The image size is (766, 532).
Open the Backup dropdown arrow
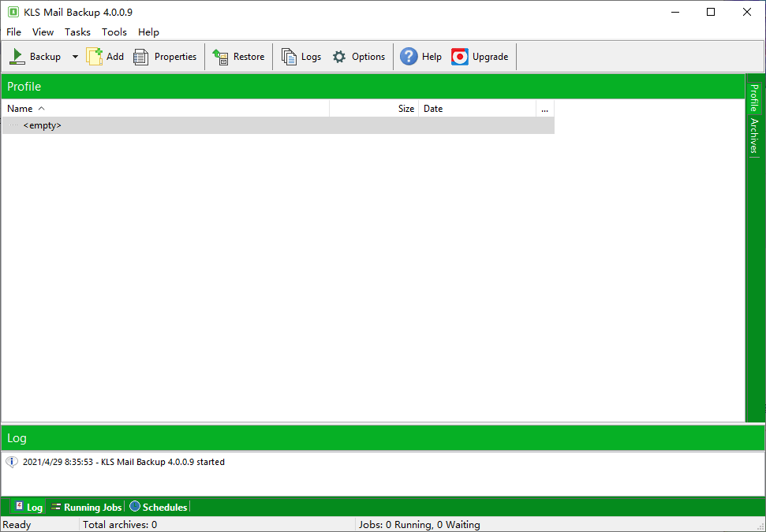(75, 57)
